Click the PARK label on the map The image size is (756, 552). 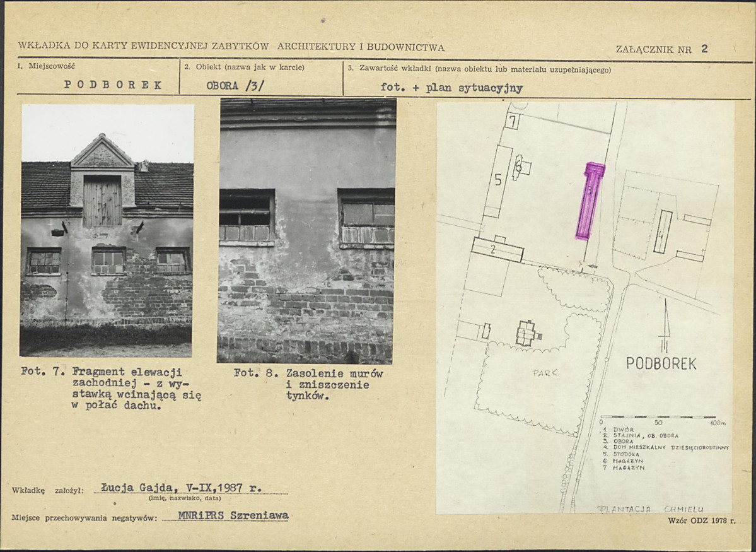545,373
